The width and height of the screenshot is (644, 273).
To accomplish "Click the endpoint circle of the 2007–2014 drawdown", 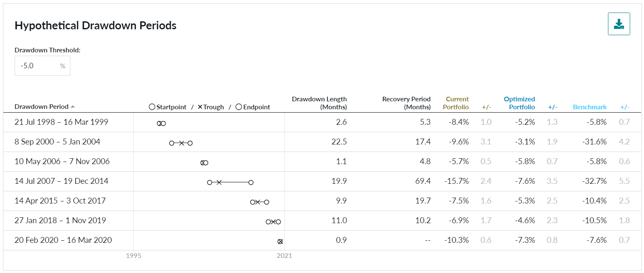I will (251, 183).
